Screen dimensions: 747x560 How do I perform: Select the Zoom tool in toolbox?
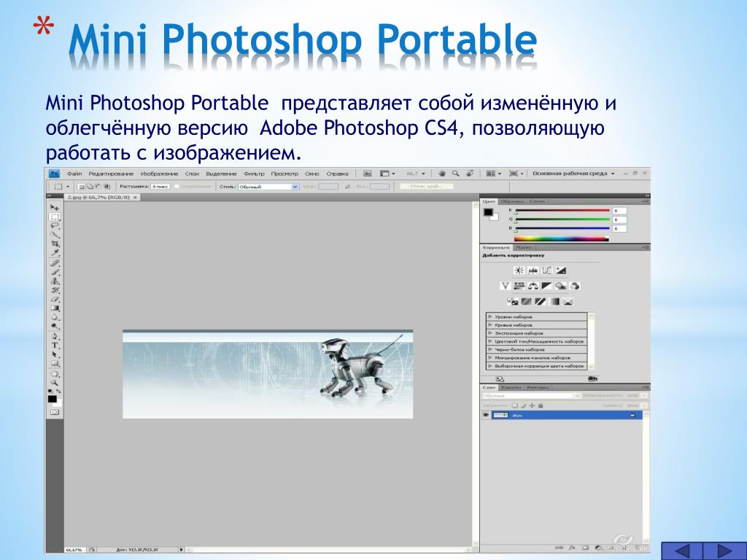pos(55,382)
